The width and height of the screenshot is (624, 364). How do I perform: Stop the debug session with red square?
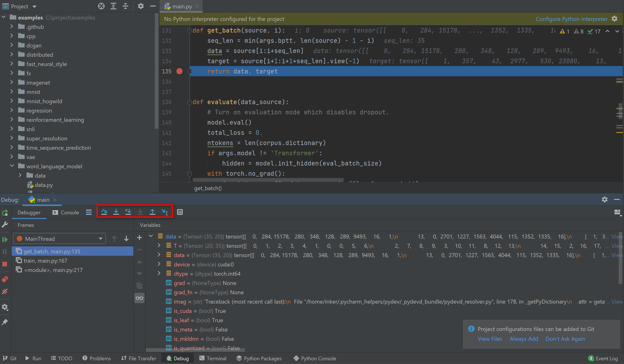click(x=5, y=264)
